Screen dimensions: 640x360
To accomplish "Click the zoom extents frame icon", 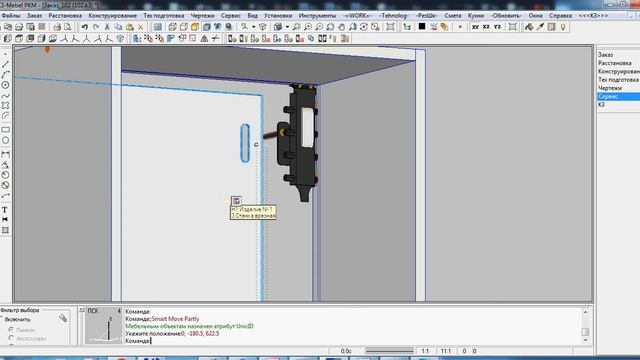I will pyautogui.click(x=391, y=27).
